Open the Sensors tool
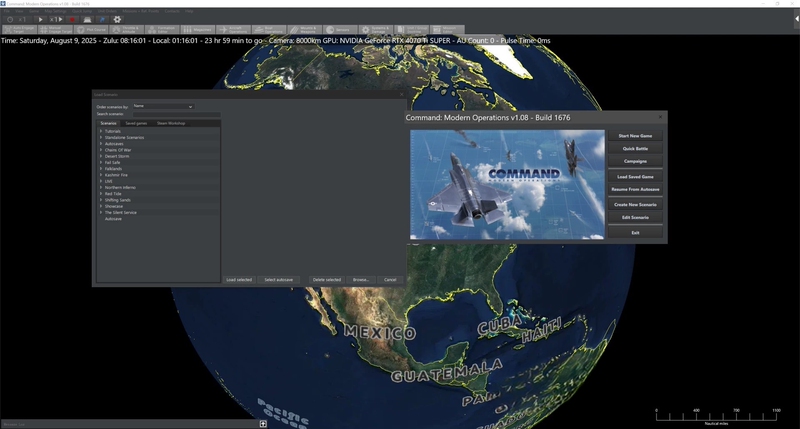This screenshot has height=429, width=800. pyautogui.click(x=340, y=30)
